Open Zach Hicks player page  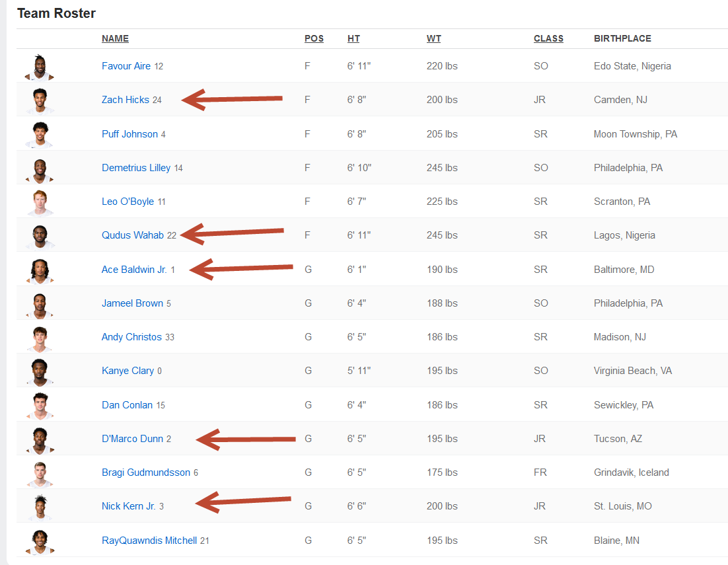(x=125, y=100)
